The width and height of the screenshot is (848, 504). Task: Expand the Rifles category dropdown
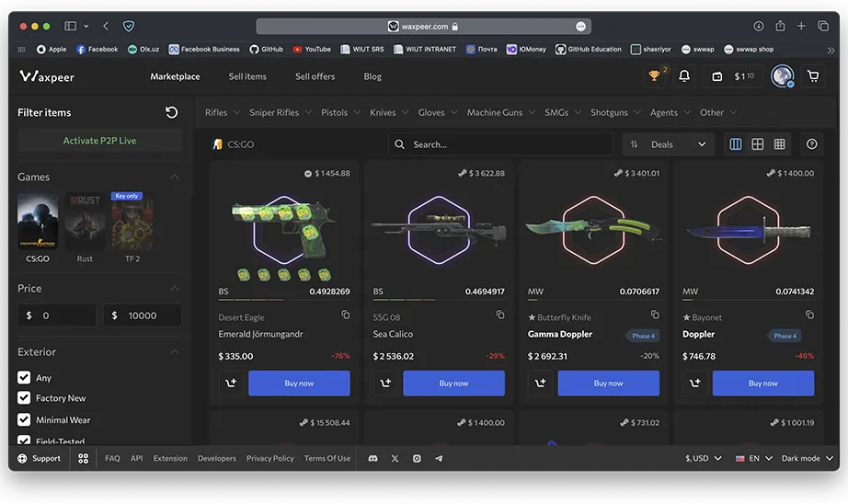coord(223,112)
